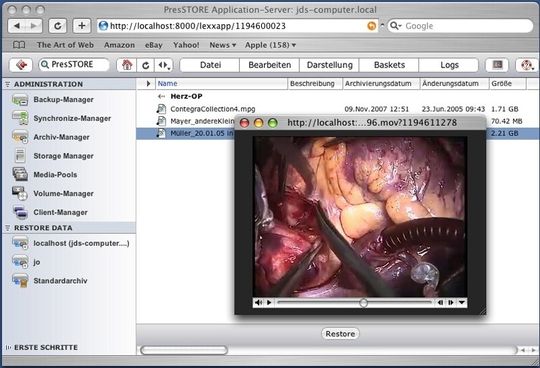The height and width of the screenshot is (368, 540).
Task: Open the Yahoo! bookmark
Action: click(x=186, y=45)
